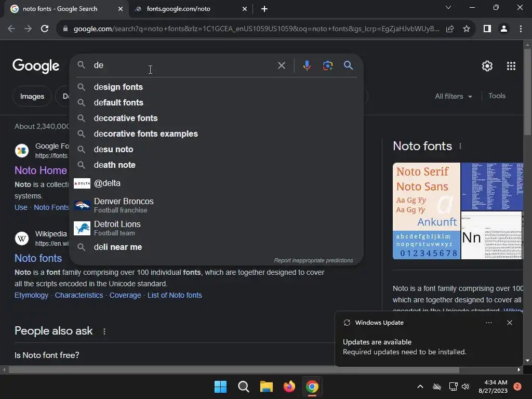This screenshot has width=532, height=399.
Task: Clear the search box with the X
Action: (281, 65)
